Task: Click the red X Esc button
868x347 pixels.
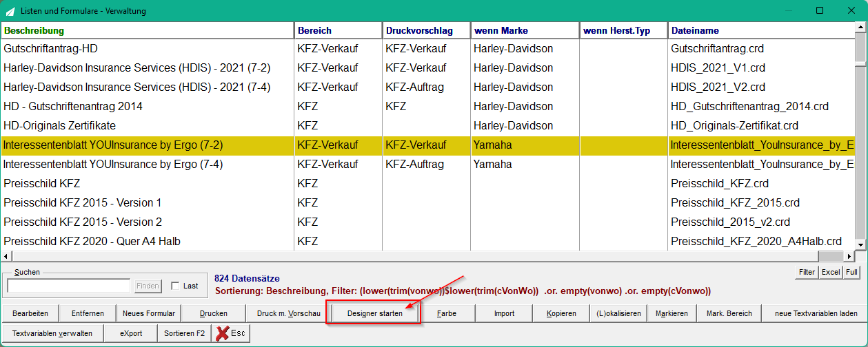Action: 231,333
